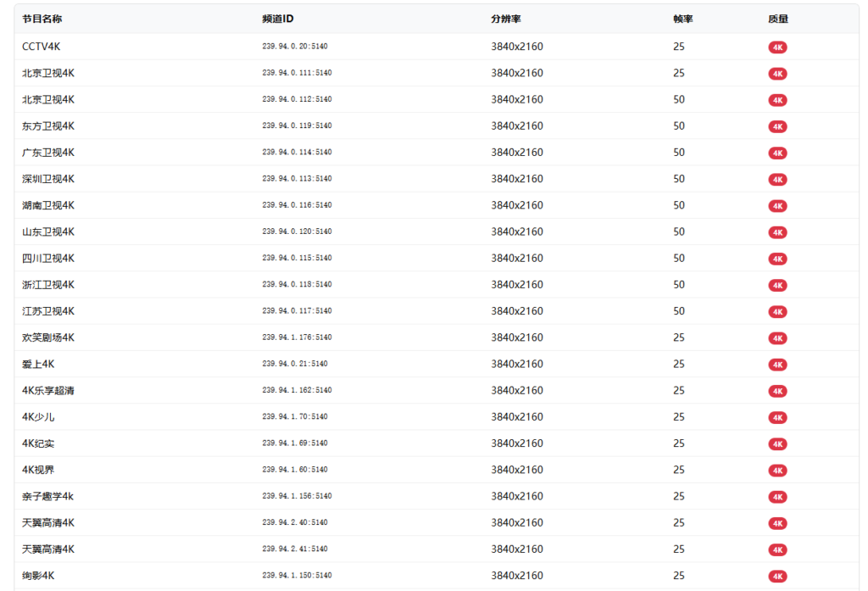This screenshot has height=591, width=868.
Task: Click the 4K badge in CCTV4K row
Action: pyautogui.click(x=777, y=47)
